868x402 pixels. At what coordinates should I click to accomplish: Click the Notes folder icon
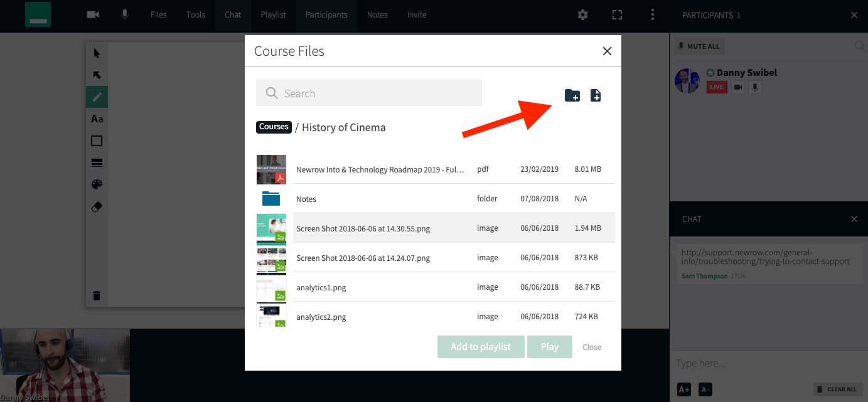tap(271, 198)
